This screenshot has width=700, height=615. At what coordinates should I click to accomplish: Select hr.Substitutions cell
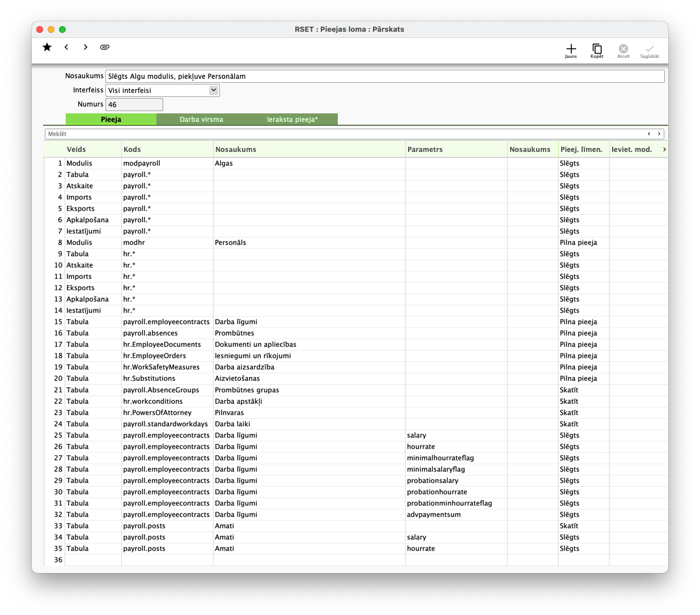click(x=167, y=379)
